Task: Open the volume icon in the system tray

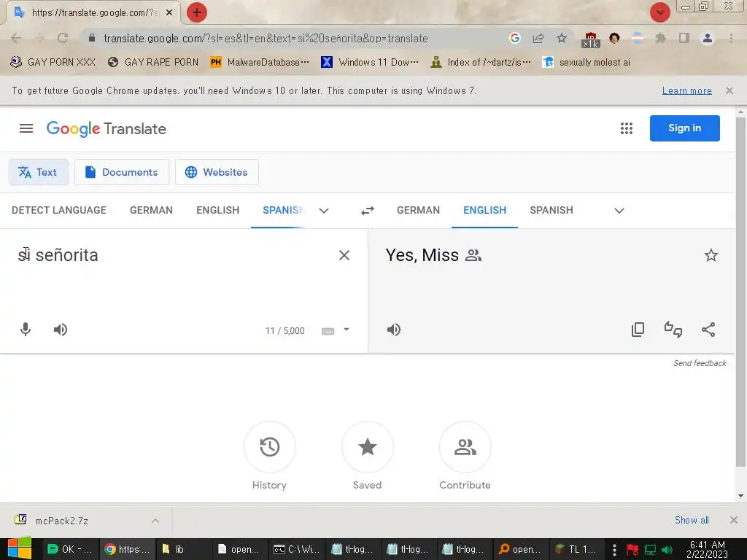Action: 667,550
